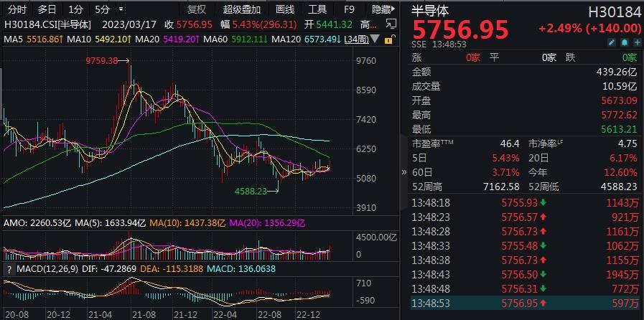Select the 13:48:18 trade tick row

coord(526,202)
